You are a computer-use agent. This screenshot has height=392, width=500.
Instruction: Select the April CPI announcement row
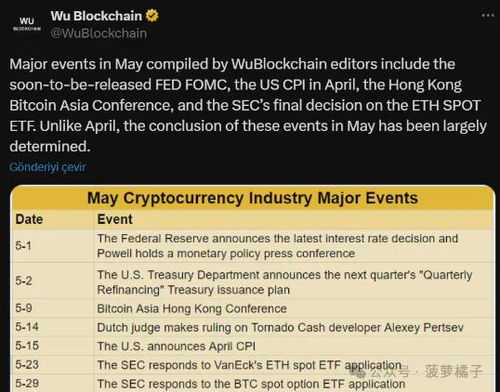pyautogui.click(x=252, y=346)
